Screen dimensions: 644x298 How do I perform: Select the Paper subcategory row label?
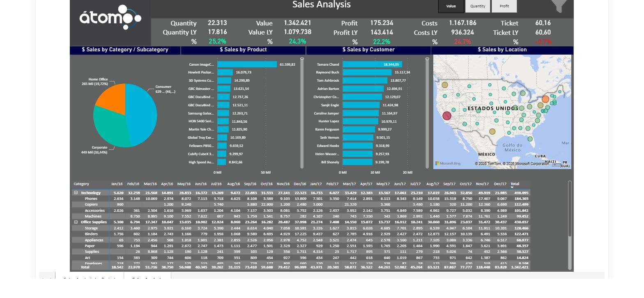click(90, 246)
